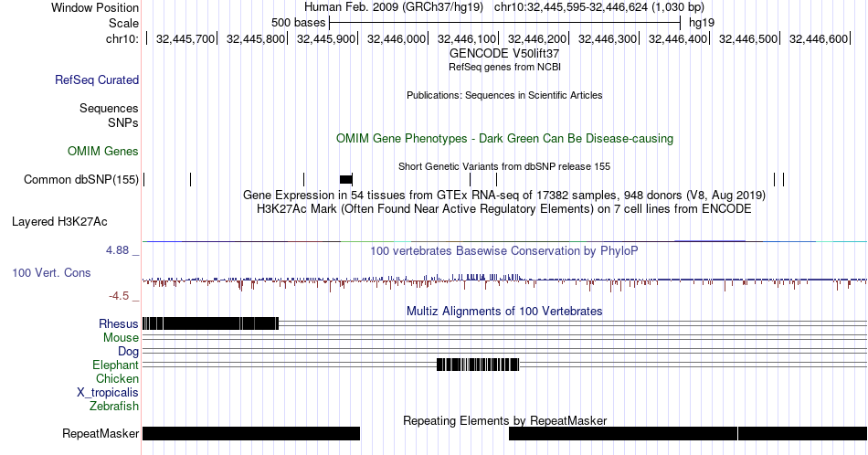Image resolution: width=868 pixels, height=455 pixels.
Task: Click the SNPs track label
Action: [x=123, y=122]
